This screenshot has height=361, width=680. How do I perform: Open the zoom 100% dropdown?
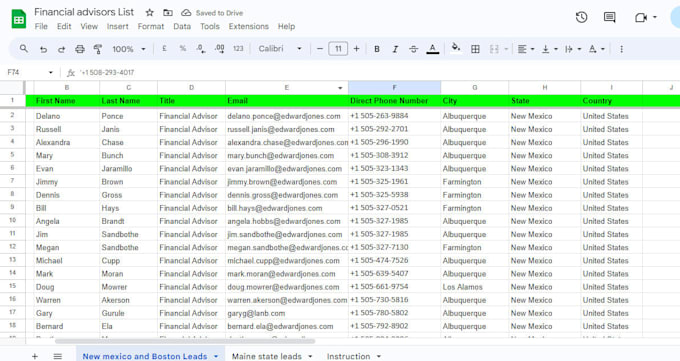coord(129,49)
